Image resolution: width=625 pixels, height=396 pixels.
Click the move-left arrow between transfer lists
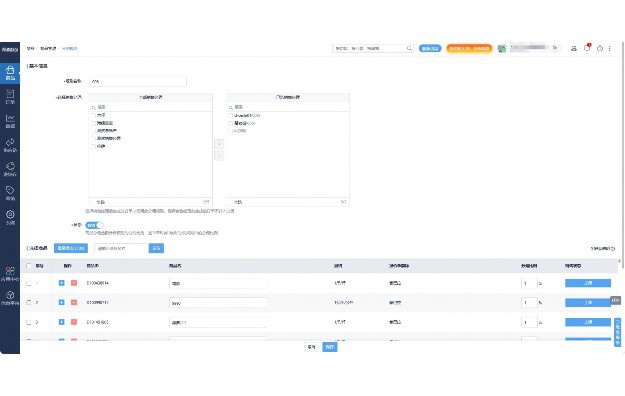pyautogui.click(x=219, y=156)
